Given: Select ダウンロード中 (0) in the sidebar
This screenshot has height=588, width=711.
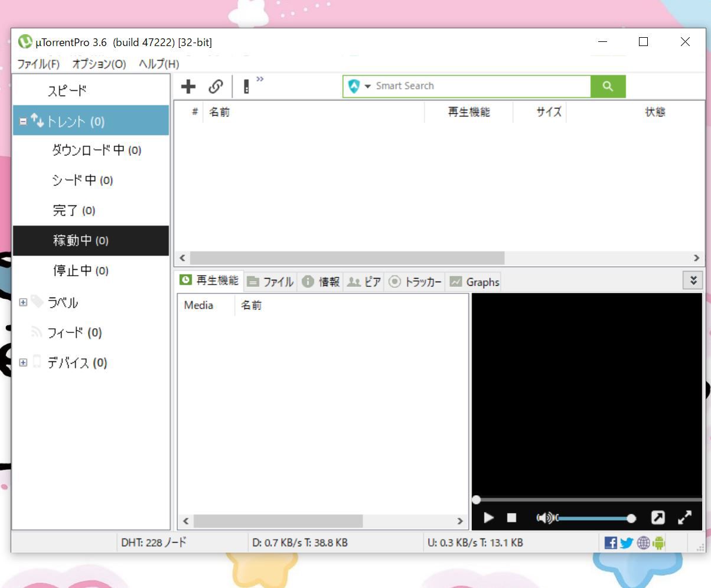Looking at the screenshot, I should click(x=96, y=150).
